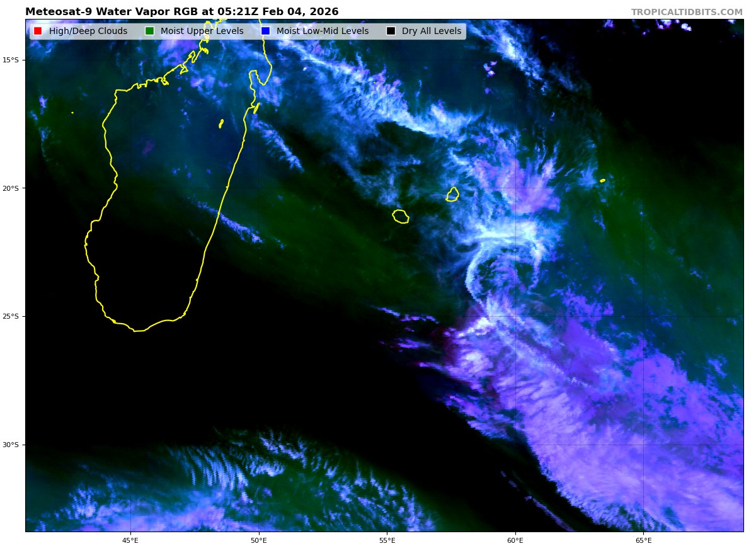The width and height of the screenshot is (756, 546).
Task: Click the 20°S latitude axis label
Action: [11, 188]
